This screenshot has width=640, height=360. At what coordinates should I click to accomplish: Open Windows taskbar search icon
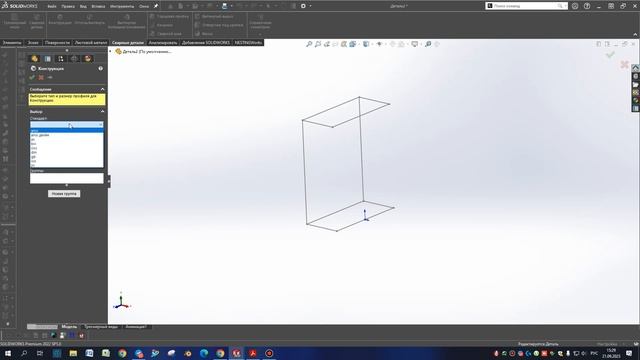tap(24, 353)
